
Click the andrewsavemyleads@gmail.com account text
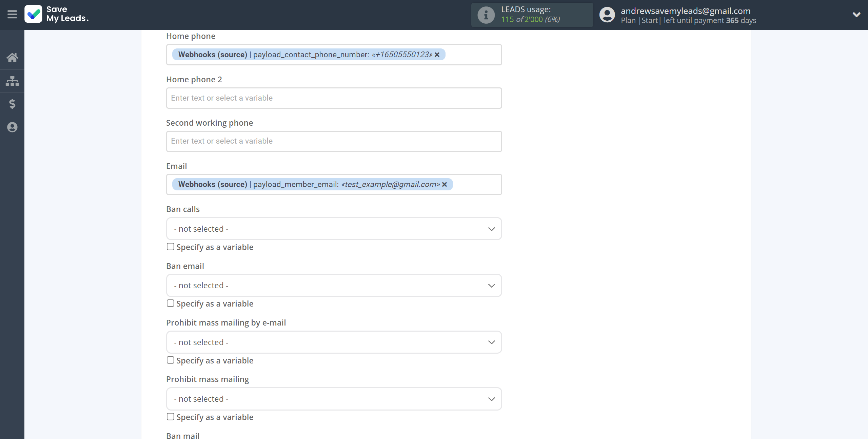point(686,11)
